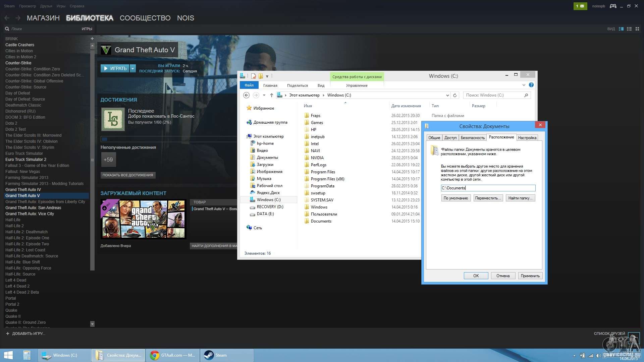This screenshot has width=644, height=362.
Task: Click the +59 unearned achievements tile
Action: pyautogui.click(x=108, y=160)
